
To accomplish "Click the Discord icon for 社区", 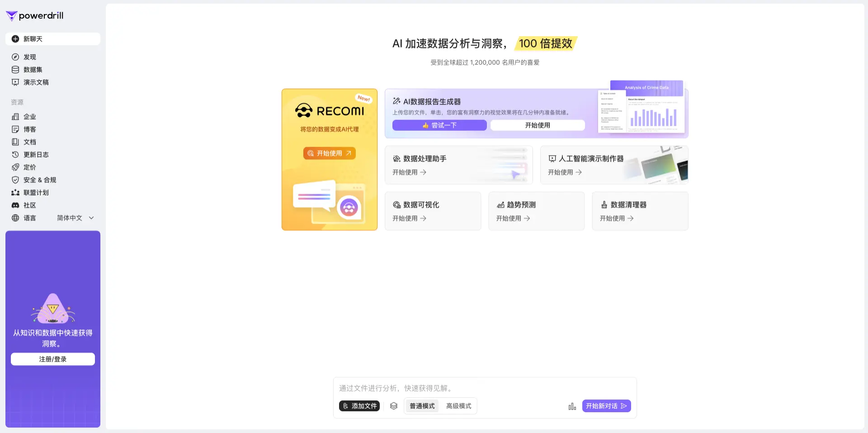I will point(15,205).
